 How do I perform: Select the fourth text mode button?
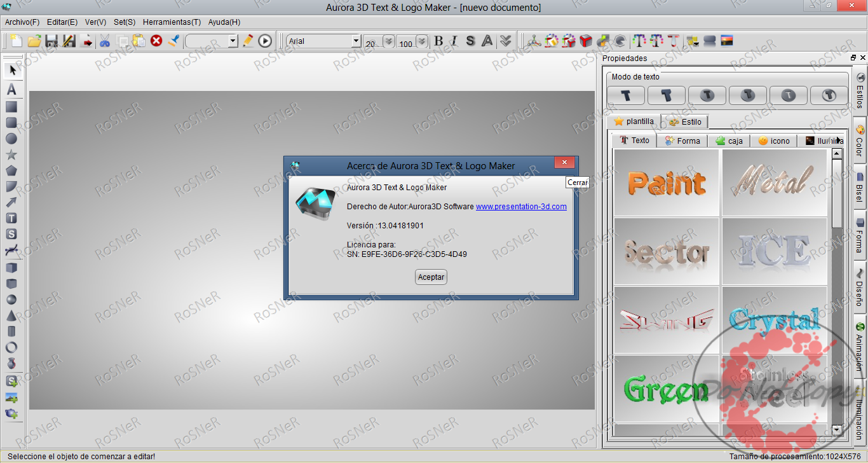point(748,95)
